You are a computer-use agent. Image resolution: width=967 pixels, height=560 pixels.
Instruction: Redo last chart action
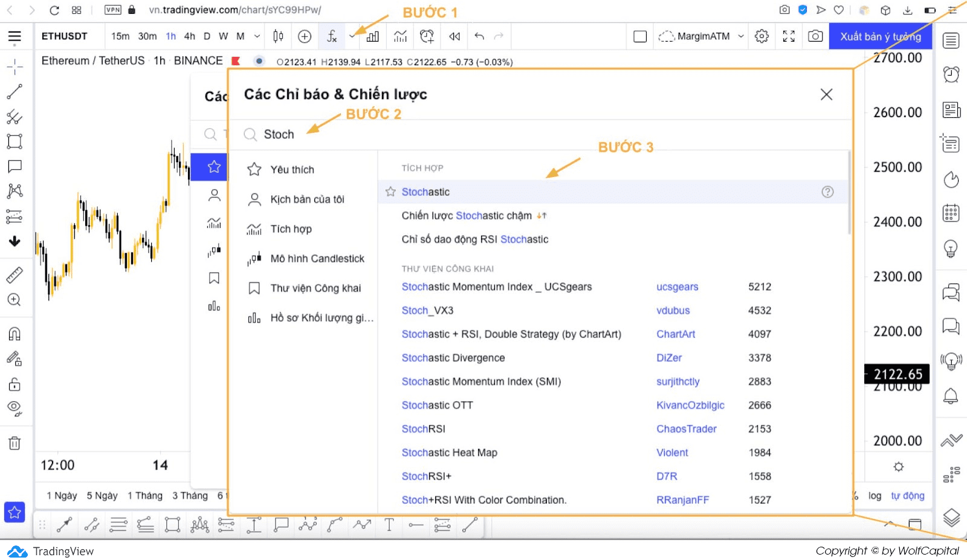point(499,36)
